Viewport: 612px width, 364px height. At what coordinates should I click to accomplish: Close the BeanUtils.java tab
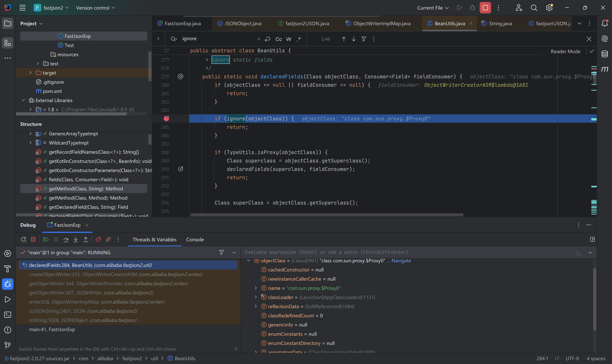[x=471, y=24]
